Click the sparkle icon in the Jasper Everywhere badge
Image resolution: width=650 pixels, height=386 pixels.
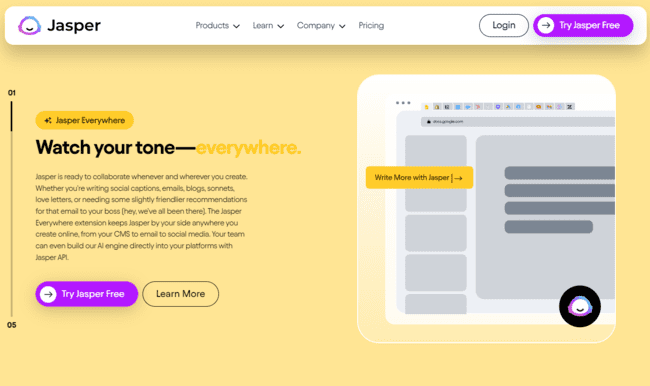(x=48, y=120)
